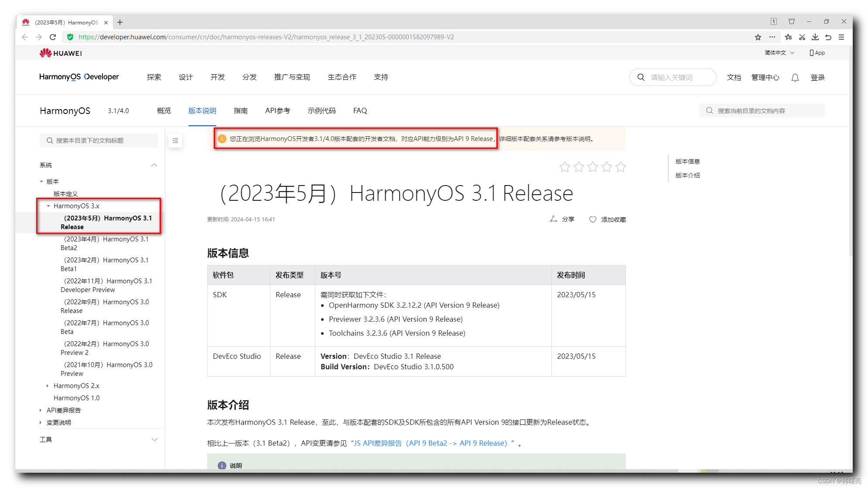Click the notification bell icon
The height and width of the screenshot is (488, 868).
(x=795, y=78)
